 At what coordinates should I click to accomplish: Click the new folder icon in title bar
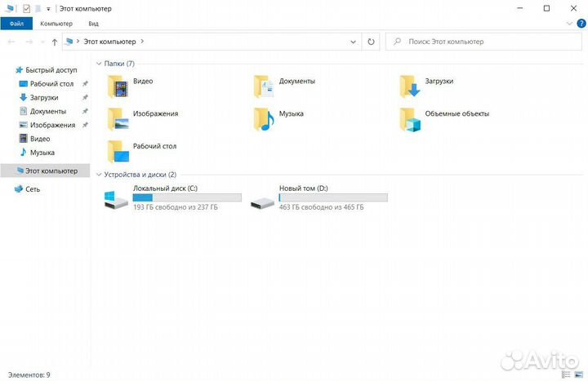(38, 8)
